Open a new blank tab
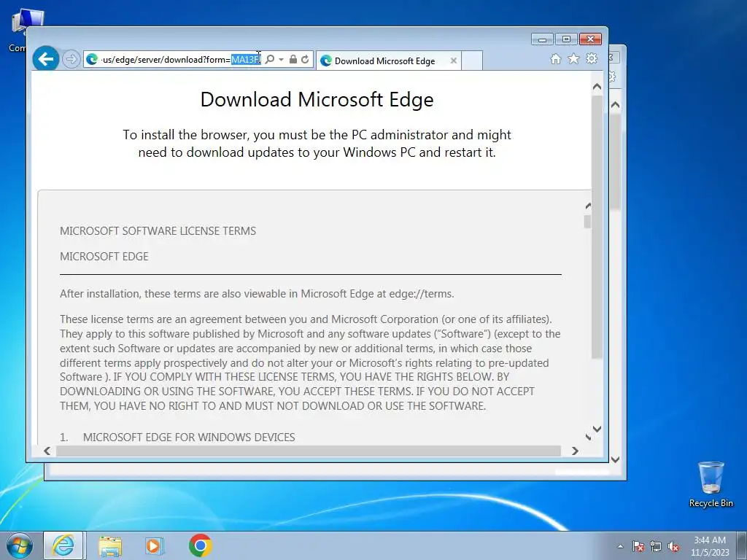 (472, 61)
